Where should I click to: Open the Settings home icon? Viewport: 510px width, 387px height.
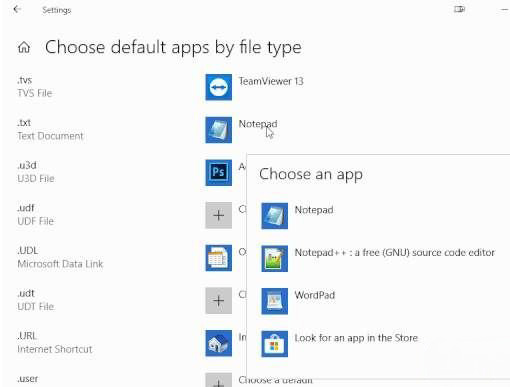pos(24,47)
